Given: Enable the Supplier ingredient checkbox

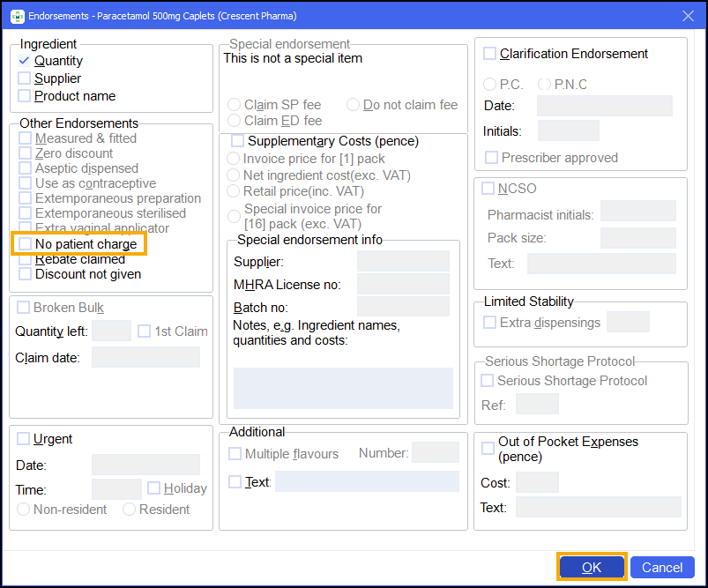Looking at the screenshot, I should (25, 78).
